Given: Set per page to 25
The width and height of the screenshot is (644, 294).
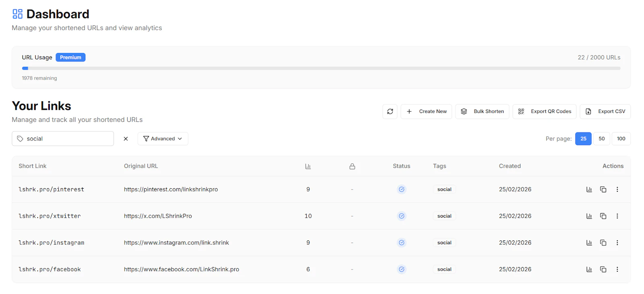Looking at the screenshot, I should pos(583,139).
